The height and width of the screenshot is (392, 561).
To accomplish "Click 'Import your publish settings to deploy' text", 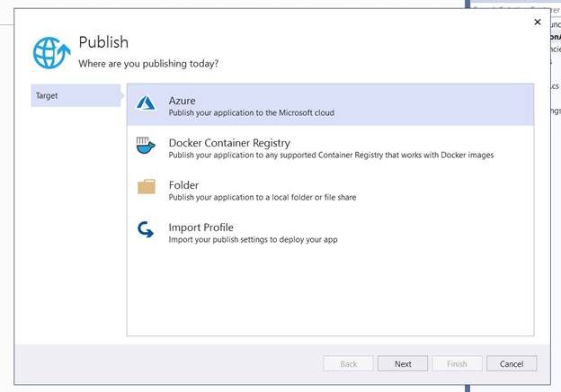I will click(x=253, y=240).
